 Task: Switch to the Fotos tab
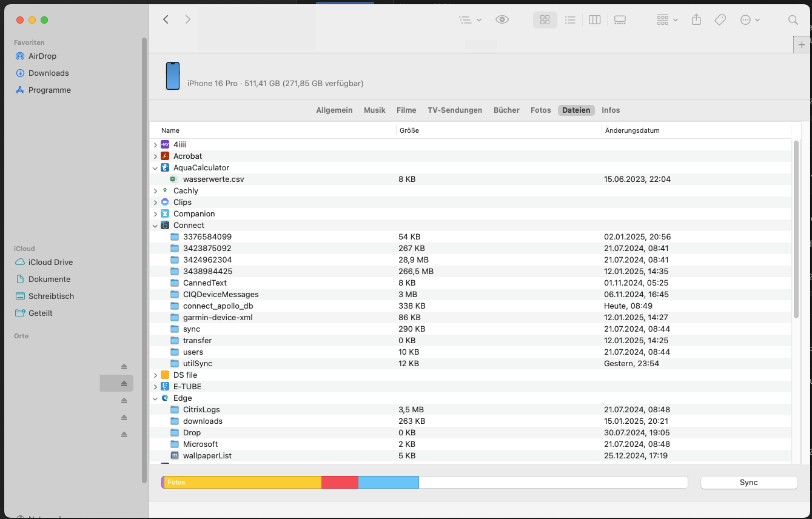point(541,110)
